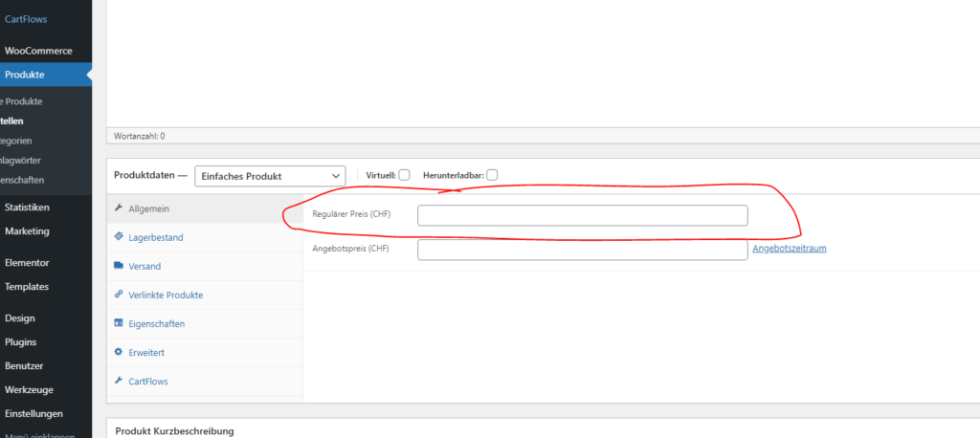
Task: Click the Eigenschaften table icon
Action: (119, 323)
